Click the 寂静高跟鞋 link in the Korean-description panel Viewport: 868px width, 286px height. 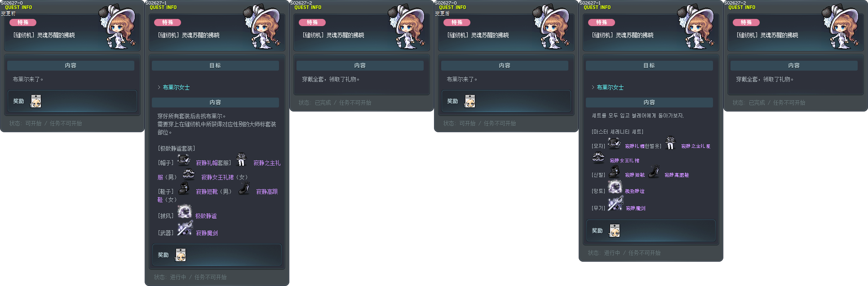click(x=677, y=175)
